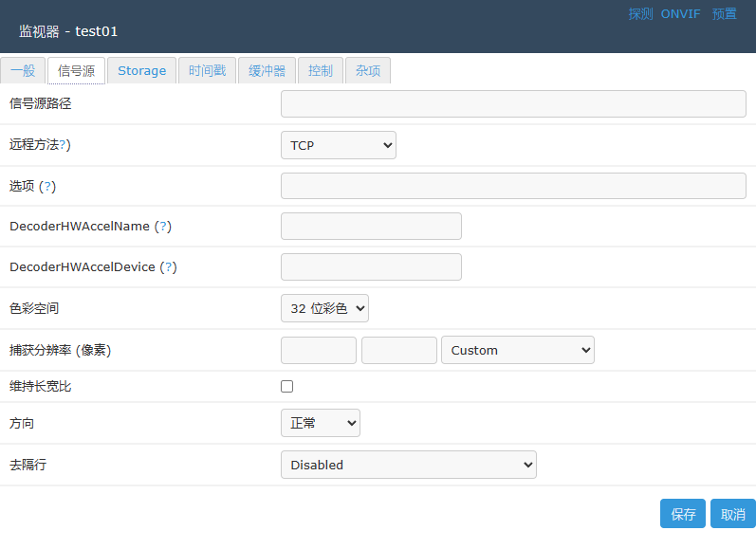The width and height of the screenshot is (756, 549).
Task: Click the help question mark beside 远程方法
Action: coord(64,145)
